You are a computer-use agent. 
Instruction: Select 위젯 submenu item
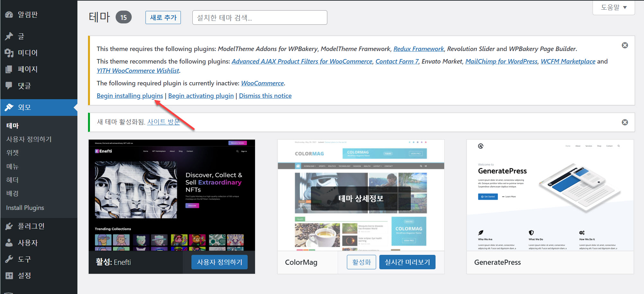tap(13, 153)
